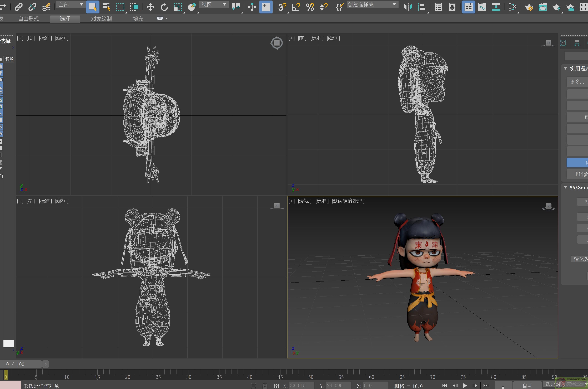This screenshot has height=389, width=588.
Task: Open the 全部 selection filter dropdown
Action: pyautogui.click(x=71, y=4)
